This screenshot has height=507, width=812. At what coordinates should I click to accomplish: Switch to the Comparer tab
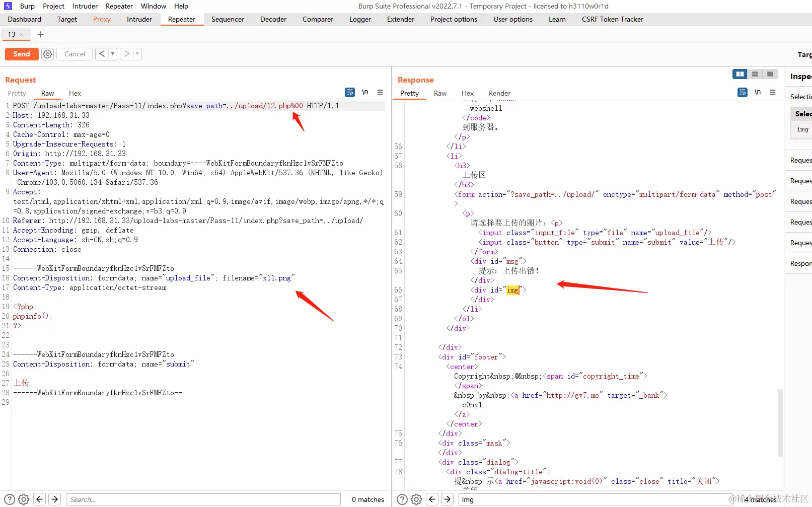[x=318, y=19]
